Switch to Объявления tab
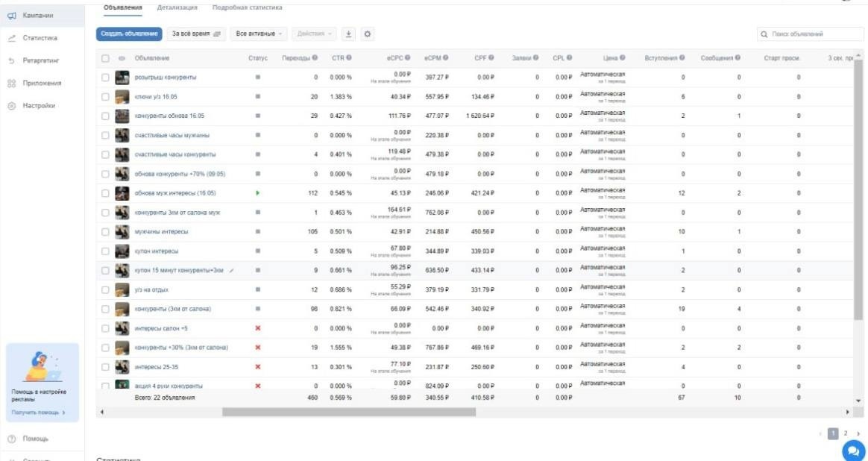Viewport: 868px width, 461px height. 123,7
